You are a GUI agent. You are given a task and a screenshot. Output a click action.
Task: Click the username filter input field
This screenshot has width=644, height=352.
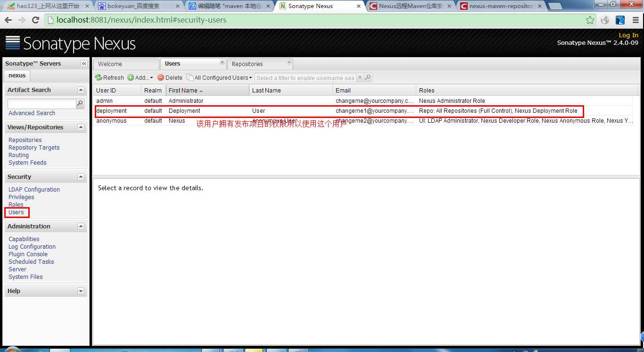click(x=305, y=78)
